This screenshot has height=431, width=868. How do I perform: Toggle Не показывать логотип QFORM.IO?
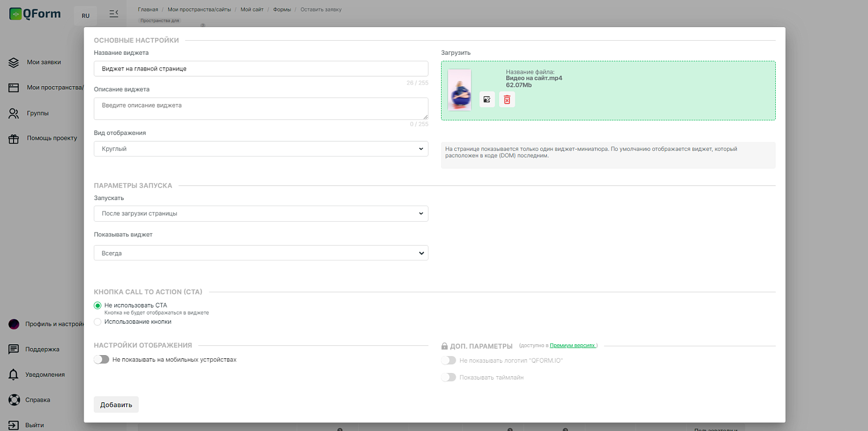pyautogui.click(x=449, y=361)
